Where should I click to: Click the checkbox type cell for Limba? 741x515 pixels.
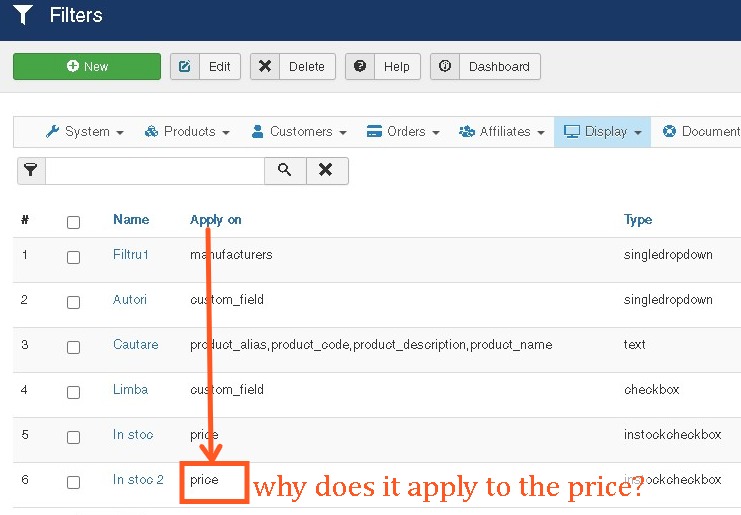point(651,389)
